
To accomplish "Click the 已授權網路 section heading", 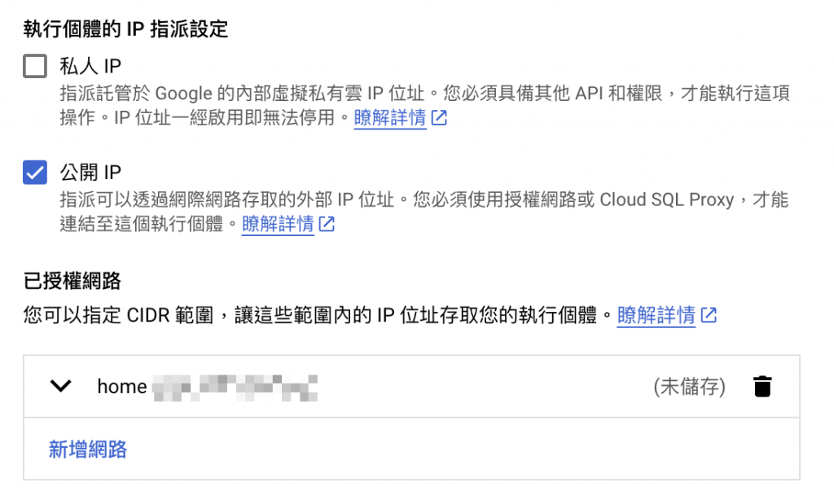I will (72, 282).
